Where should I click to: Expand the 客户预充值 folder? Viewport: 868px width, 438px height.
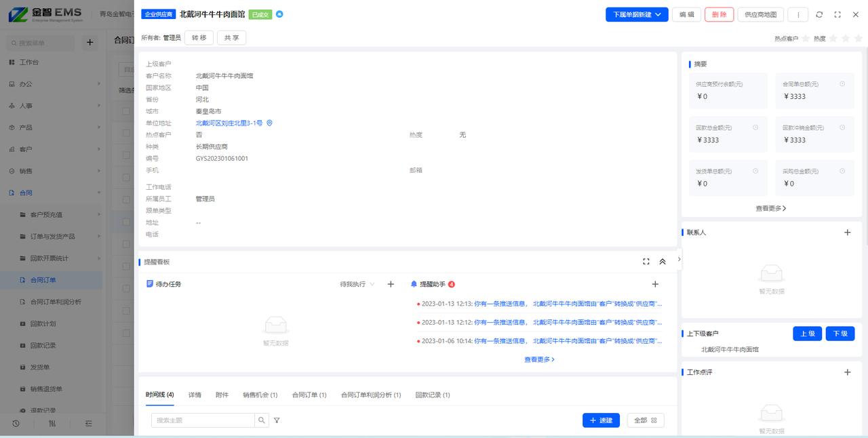pos(53,214)
